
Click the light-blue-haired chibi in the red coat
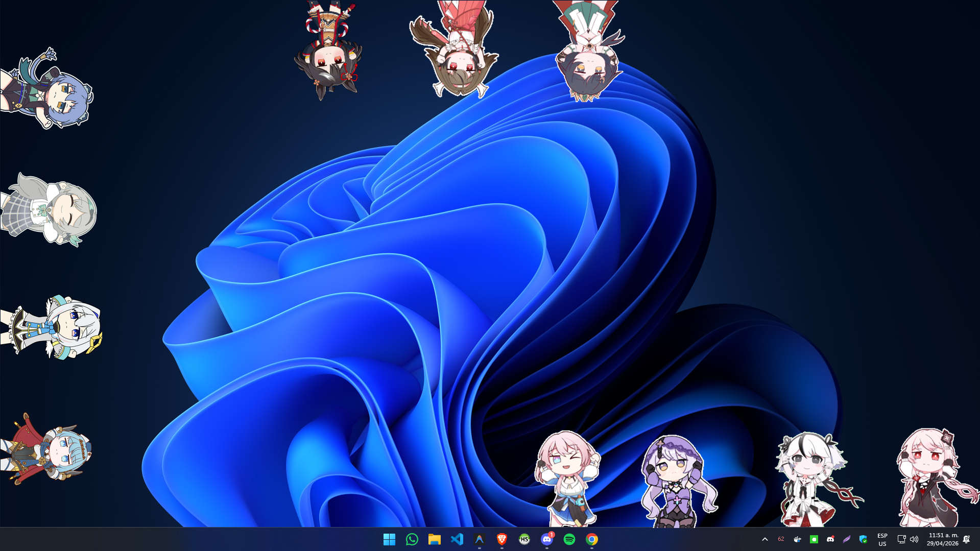click(46, 449)
